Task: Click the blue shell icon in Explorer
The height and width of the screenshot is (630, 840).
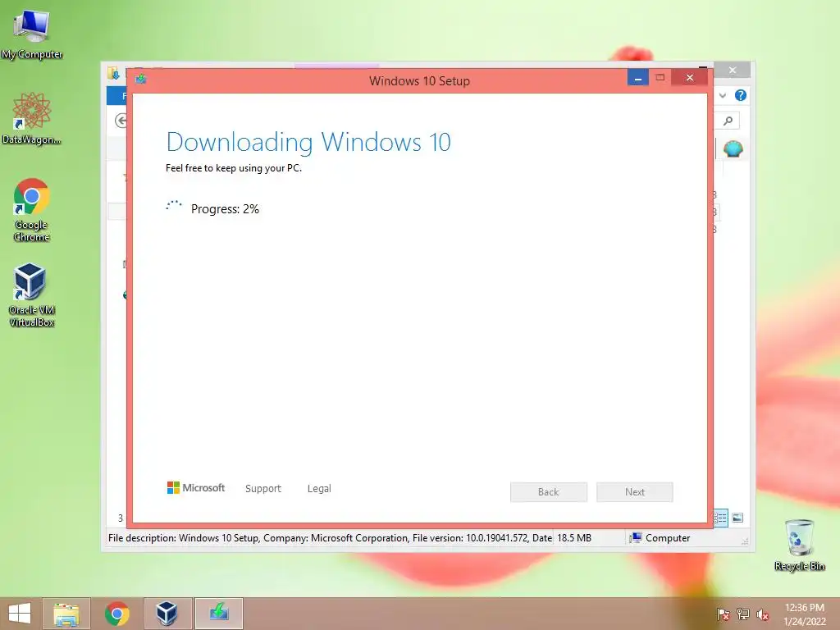Action: tap(733, 148)
